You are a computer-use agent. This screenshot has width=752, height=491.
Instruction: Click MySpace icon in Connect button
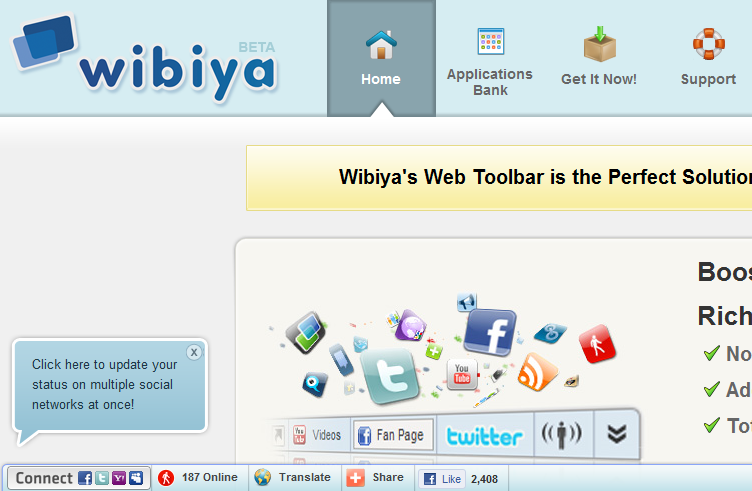(136, 478)
